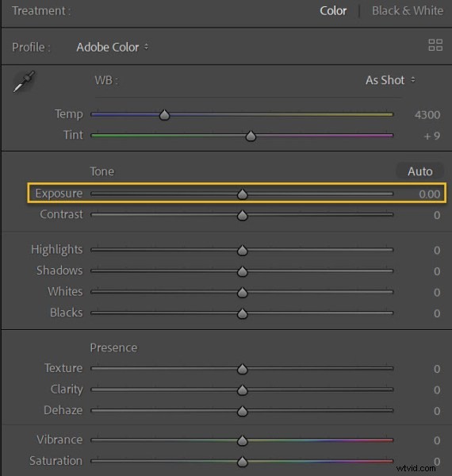Click the Texture value field
This screenshot has height=476, width=452.
pos(437,369)
